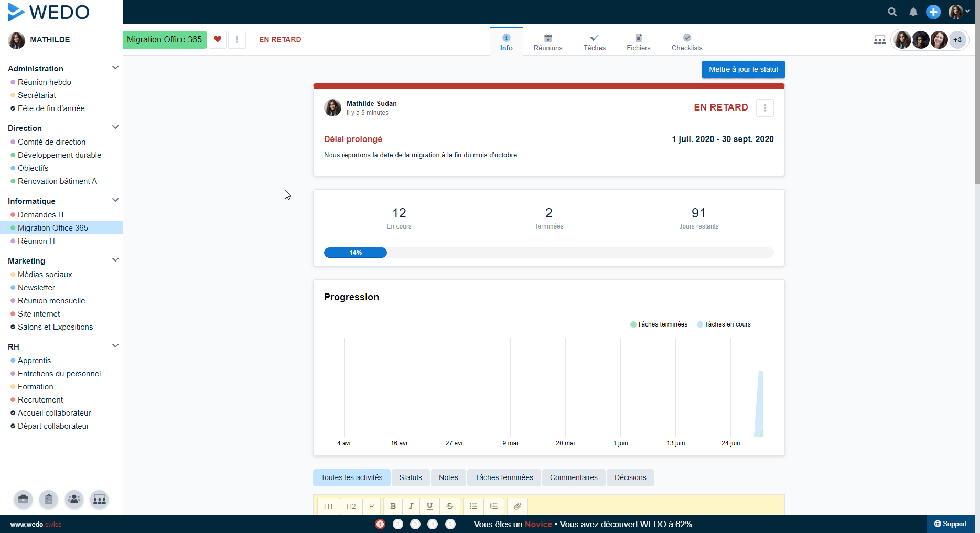Toggle italic formatting in the editor
Viewport: 980px width, 533px height.
[411, 506]
